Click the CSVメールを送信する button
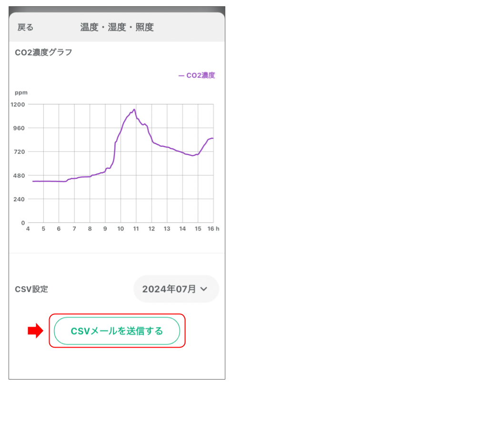504x432 pixels. point(117,331)
